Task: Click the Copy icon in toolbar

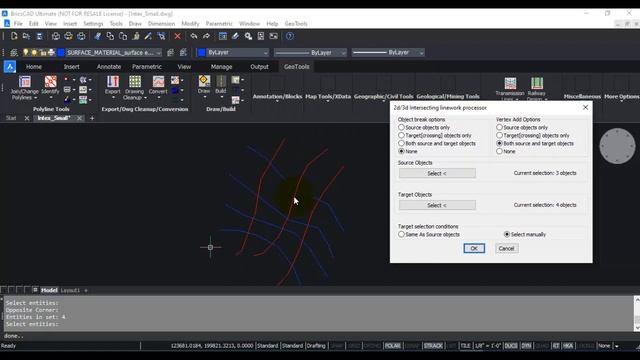Action: click(110, 36)
